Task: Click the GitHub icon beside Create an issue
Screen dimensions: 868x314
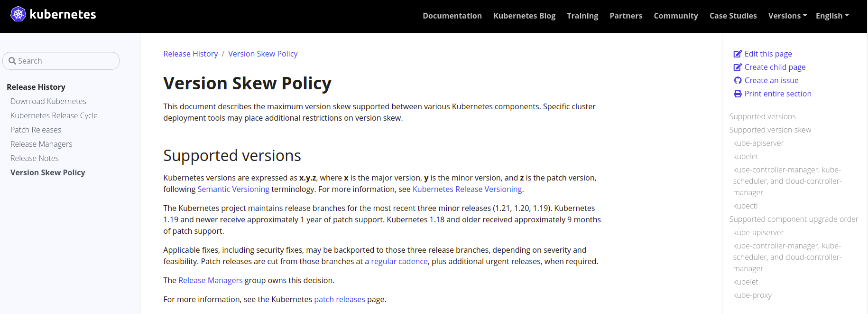Action: pos(738,80)
